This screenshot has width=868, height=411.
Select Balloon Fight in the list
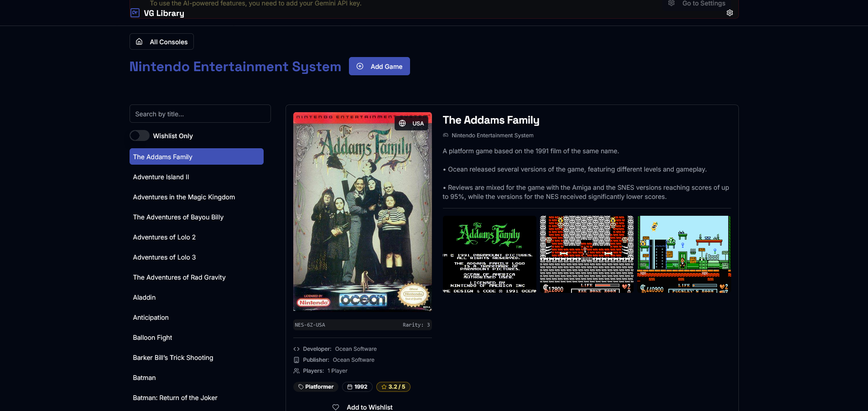(197, 337)
